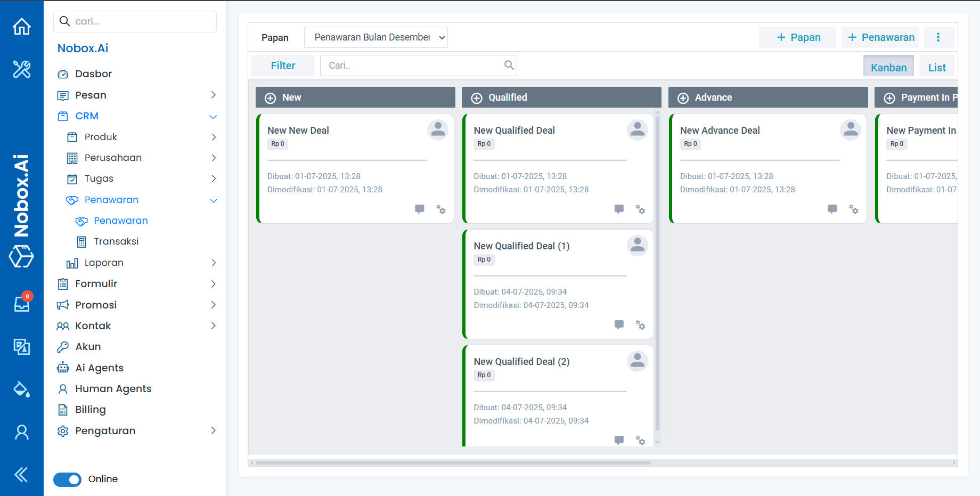980x496 pixels.
Task: Click the plus icon on Qualified column header
Action: click(x=477, y=98)
